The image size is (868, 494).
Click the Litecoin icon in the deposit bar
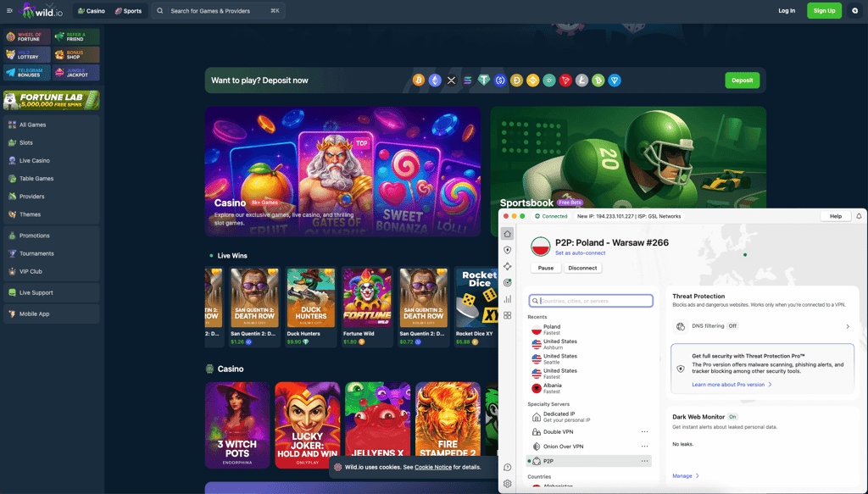581,80
